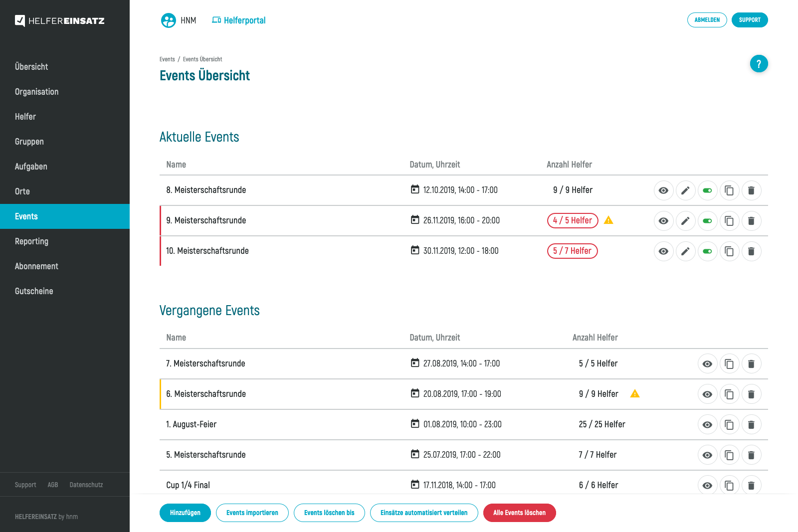Screen dimensions: 798x532
Task: Delete the 7. Meisterschaftsrunde event
Action: tap(751, 364)
